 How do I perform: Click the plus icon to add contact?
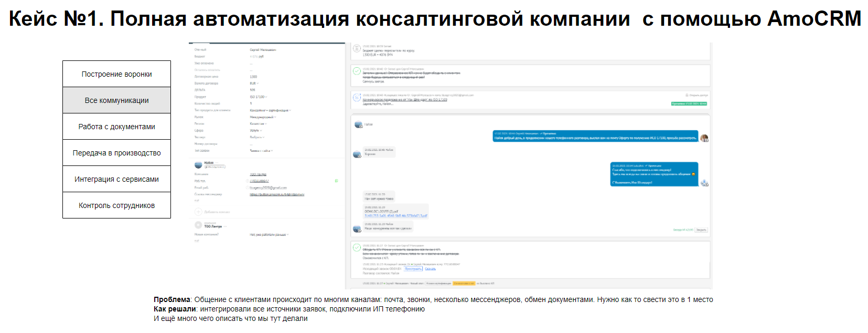click(198, 212)
